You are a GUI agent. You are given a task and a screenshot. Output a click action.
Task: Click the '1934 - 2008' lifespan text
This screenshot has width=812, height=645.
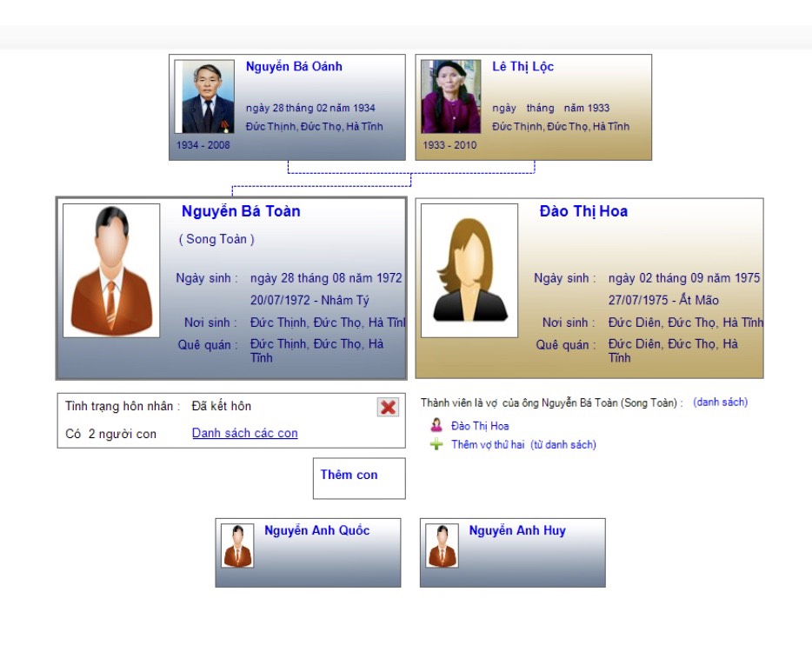(x=203, y=145)
